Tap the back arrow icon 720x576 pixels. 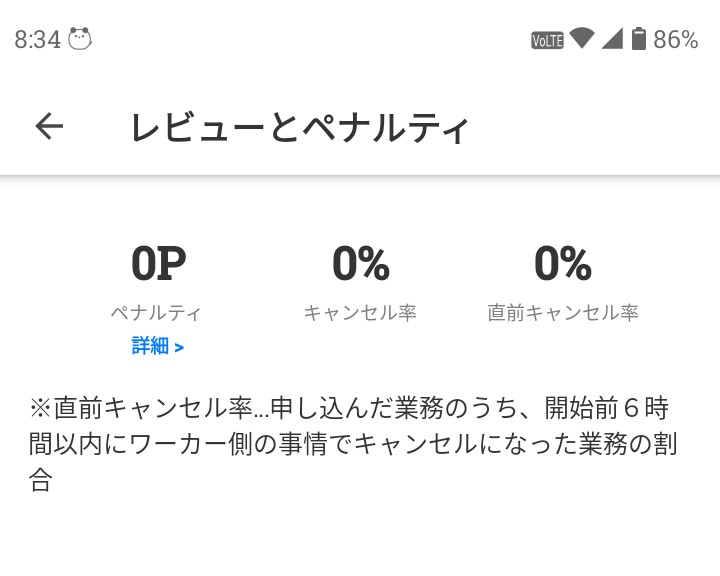point(49,126)
